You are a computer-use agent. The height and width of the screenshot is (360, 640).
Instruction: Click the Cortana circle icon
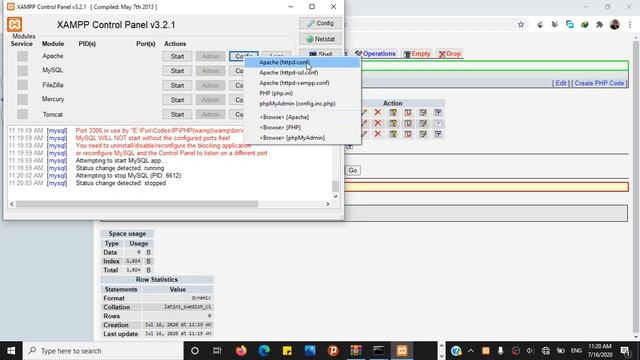195,351
